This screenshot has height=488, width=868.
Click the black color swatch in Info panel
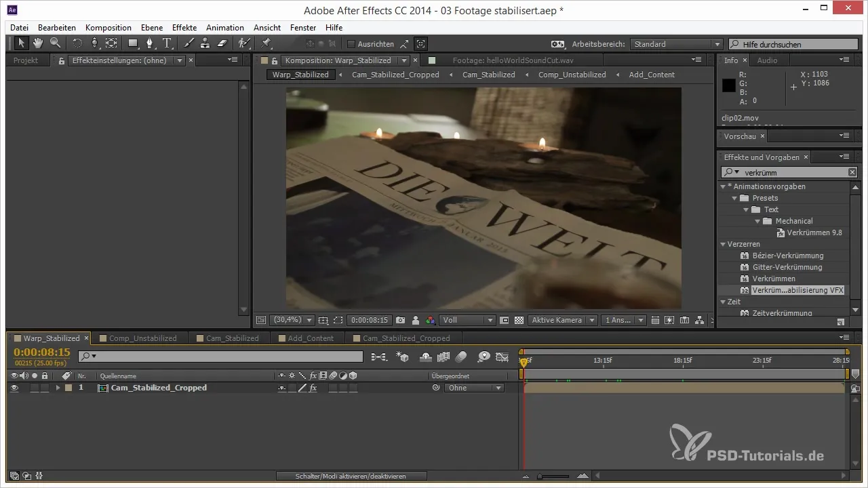coord(728,86)
